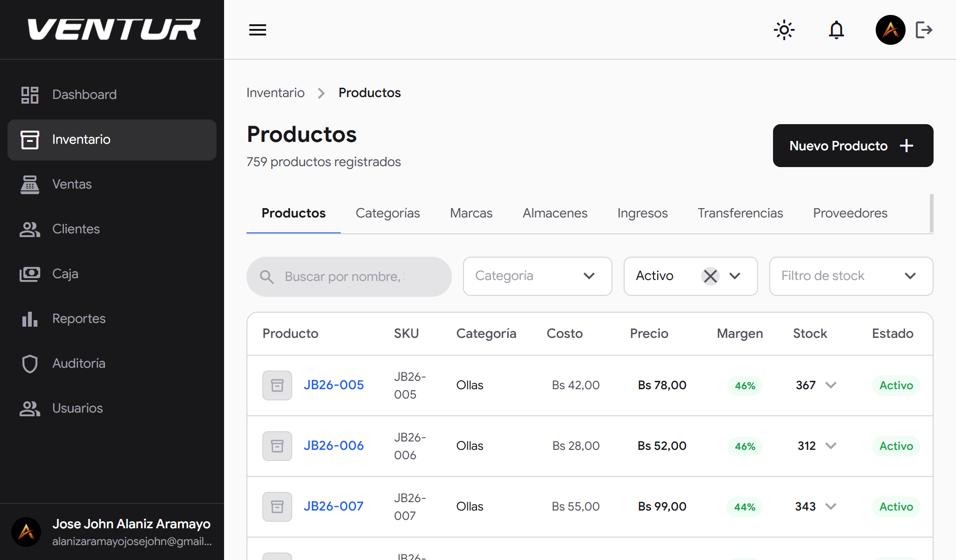Open the Clientes section

[x=76, y=229]
